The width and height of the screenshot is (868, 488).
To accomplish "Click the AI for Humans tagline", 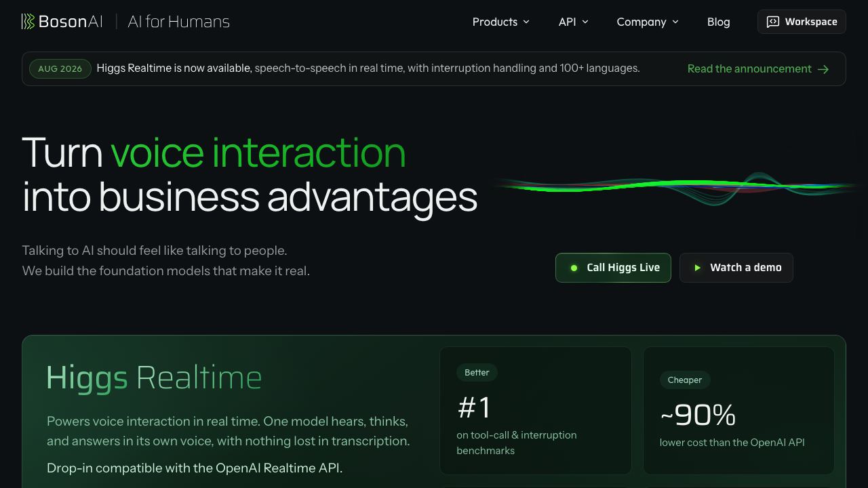I will [179, 22].
